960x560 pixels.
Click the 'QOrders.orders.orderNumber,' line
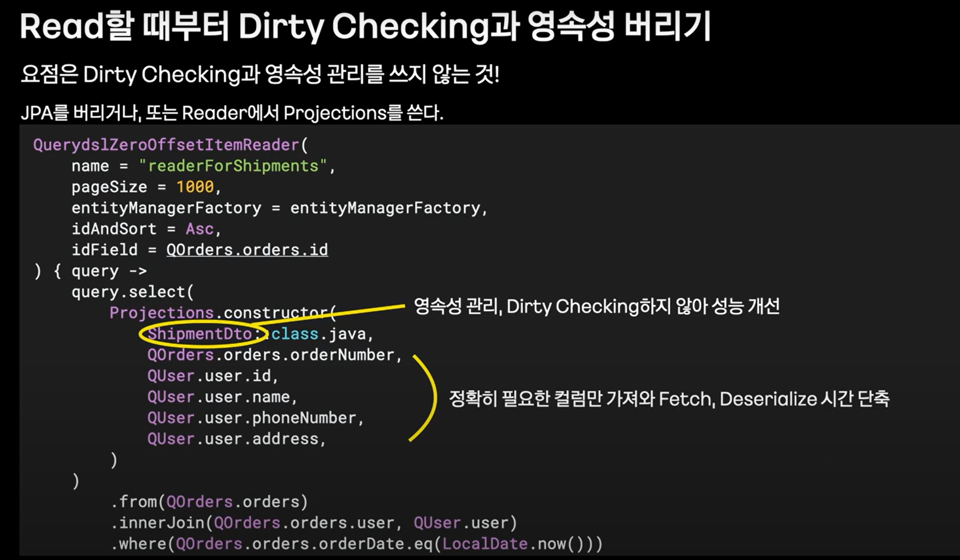click(274, 355)
